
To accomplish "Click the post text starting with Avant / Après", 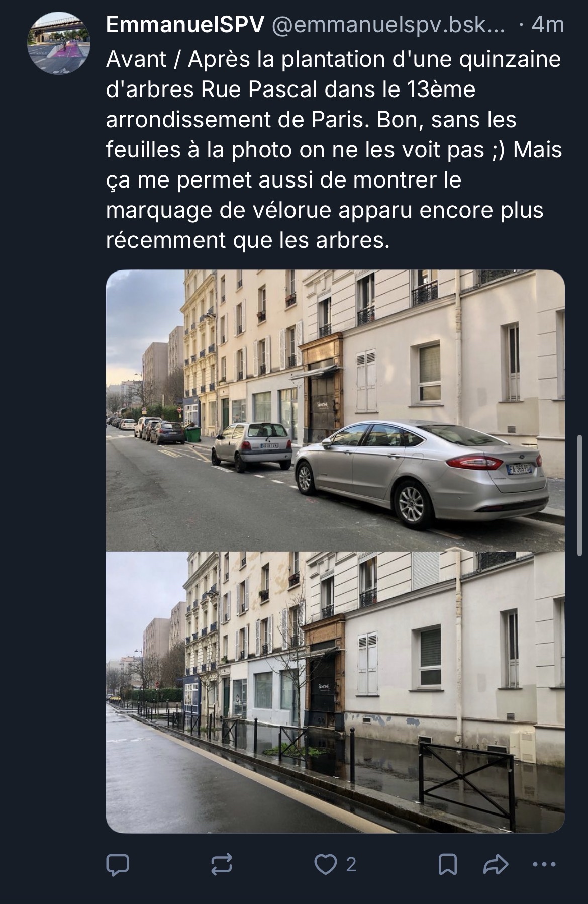I will point(334,150).
